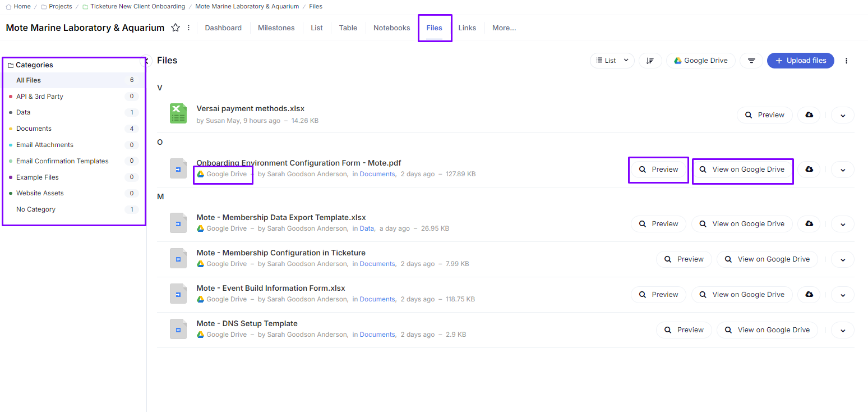
Task: Expand options for Membership Configuration in Ticketure
Action: click(x=843, y=259)
